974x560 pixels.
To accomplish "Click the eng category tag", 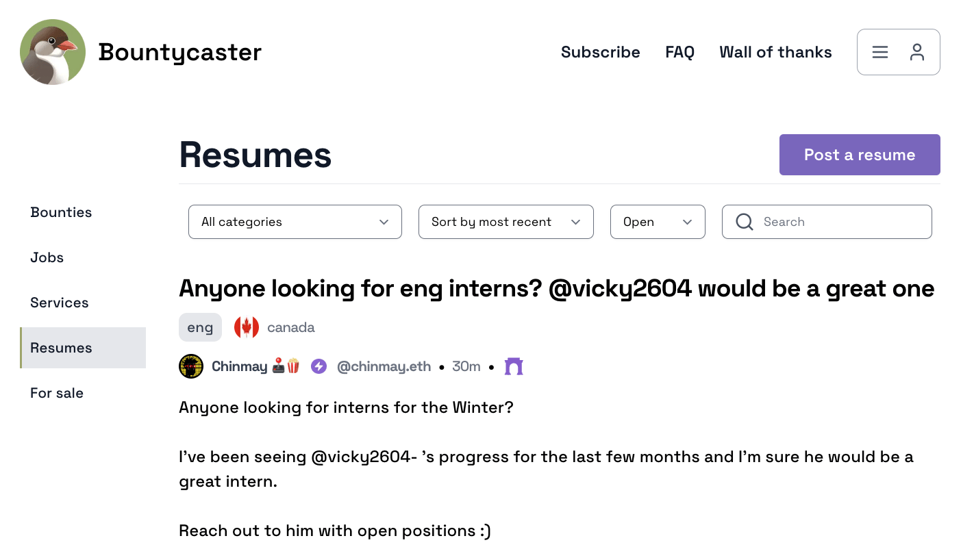I will pos(200,327).
